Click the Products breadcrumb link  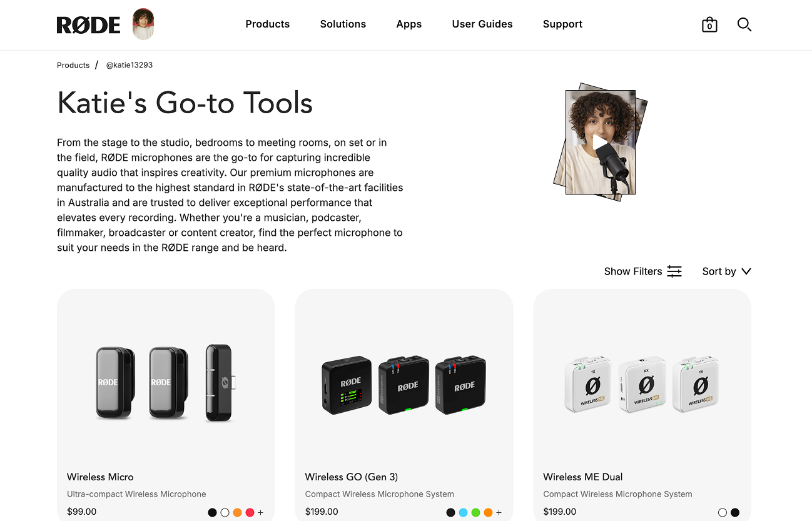pyautogui.click(x=73, y=65)
